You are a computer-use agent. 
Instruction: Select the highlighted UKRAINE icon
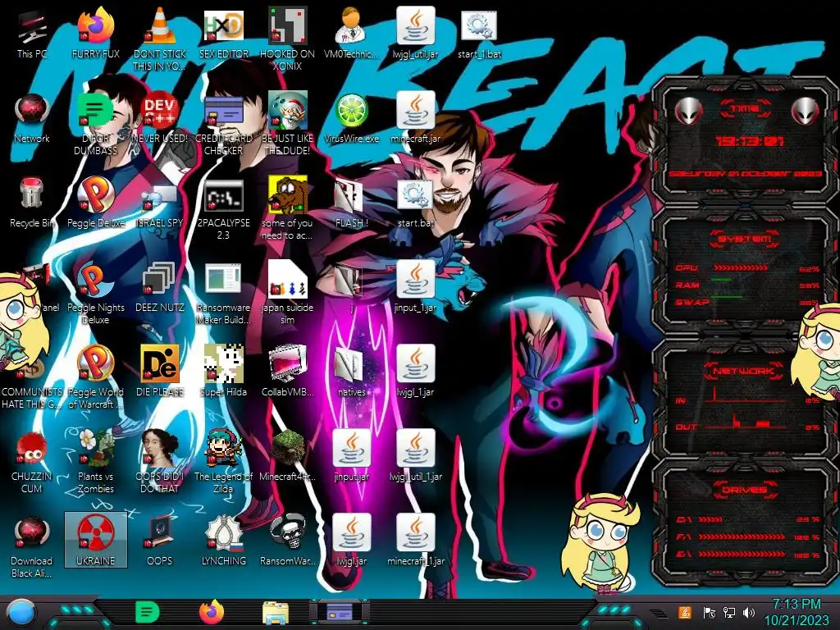coord(96,539)
